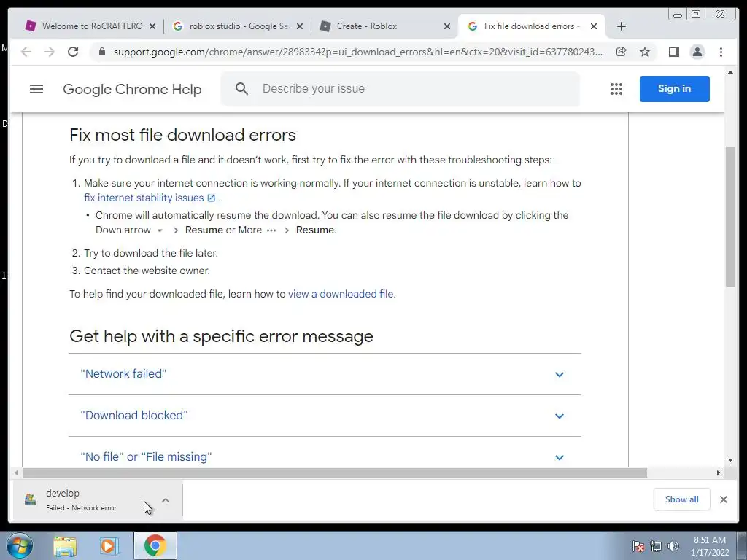This screenshot has height=560, width=747.
Task: Reload the current page
Action: [x=73, y=52]
